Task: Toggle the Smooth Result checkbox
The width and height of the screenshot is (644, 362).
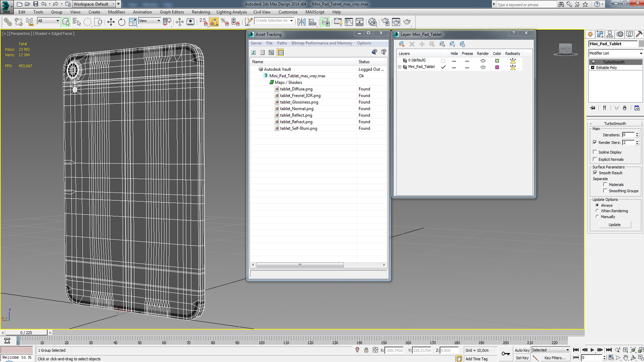Action: tap(595, 173)
